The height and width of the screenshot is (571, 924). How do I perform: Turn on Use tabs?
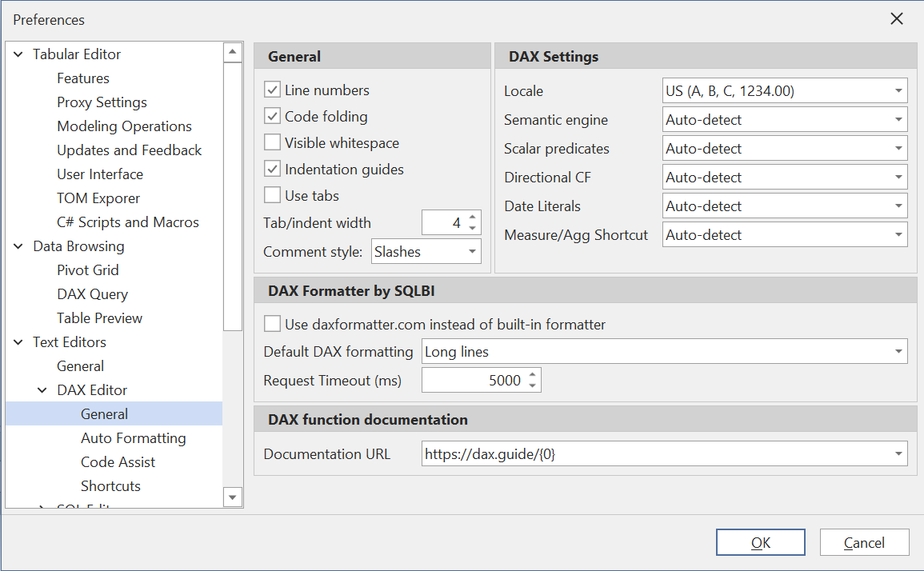(273, 195)
